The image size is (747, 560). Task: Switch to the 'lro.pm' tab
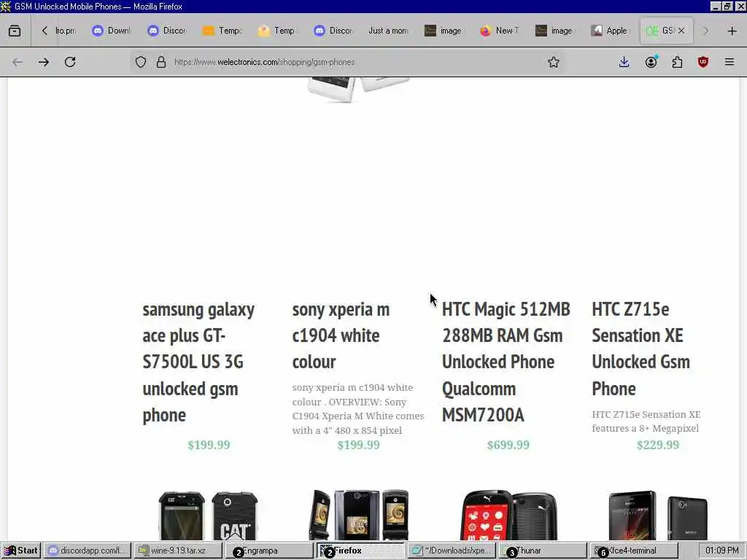tap(65, 31)
